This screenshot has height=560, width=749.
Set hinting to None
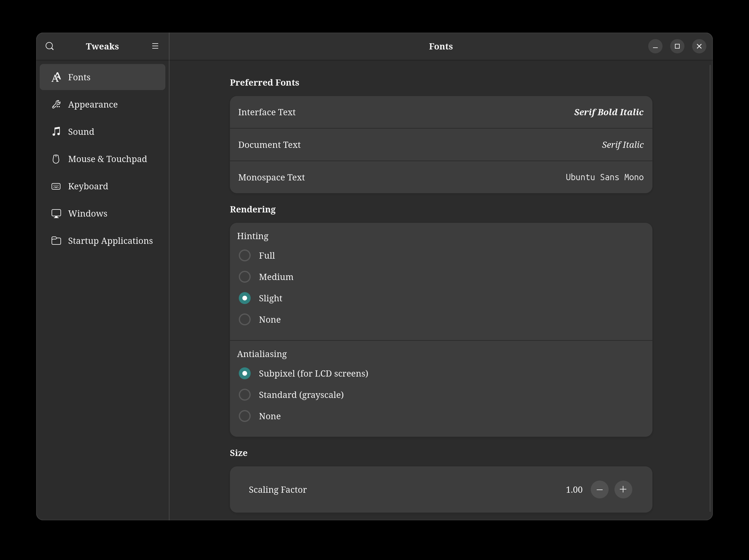click(244, 319)
